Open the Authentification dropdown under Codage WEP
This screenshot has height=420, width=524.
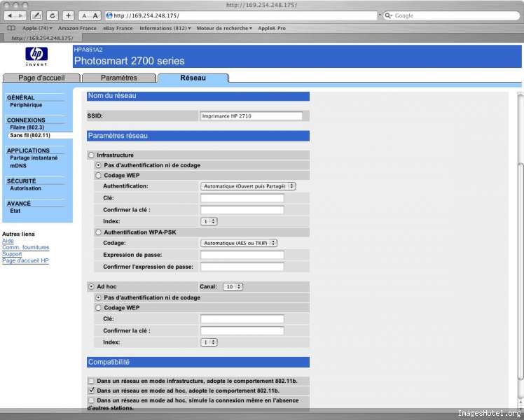tap(248, 186)
